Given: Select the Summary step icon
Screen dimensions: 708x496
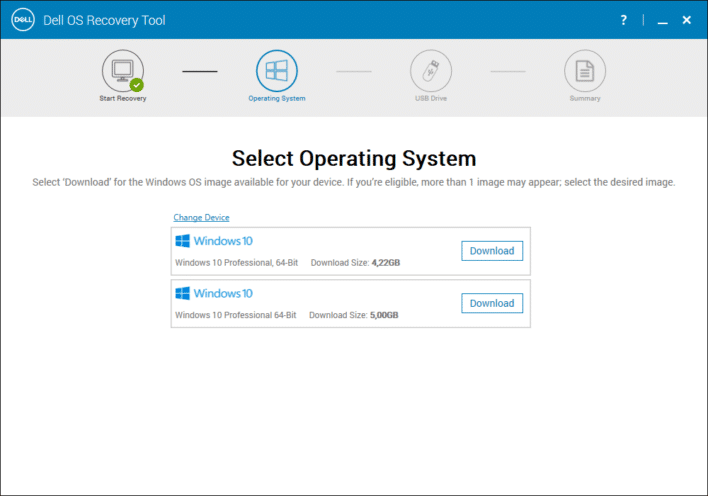Looking at the screenshot, I should click(585, 71).
